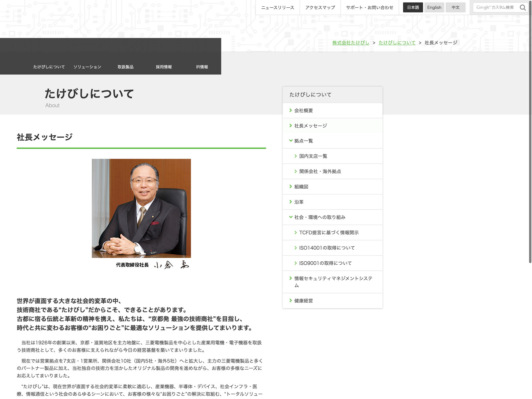Click chevron icon beside 会社概要

tap(291, 110)
